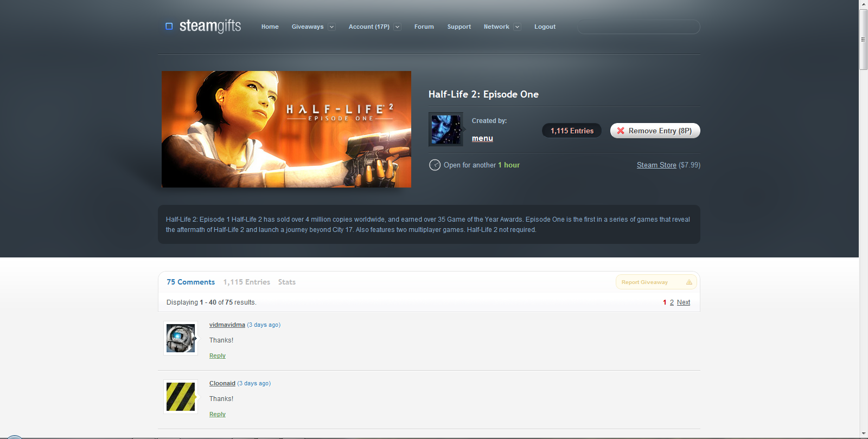Click vidmavidma's avatar image
The width and height of the screenshot is (868, 439).
[181, 338]
